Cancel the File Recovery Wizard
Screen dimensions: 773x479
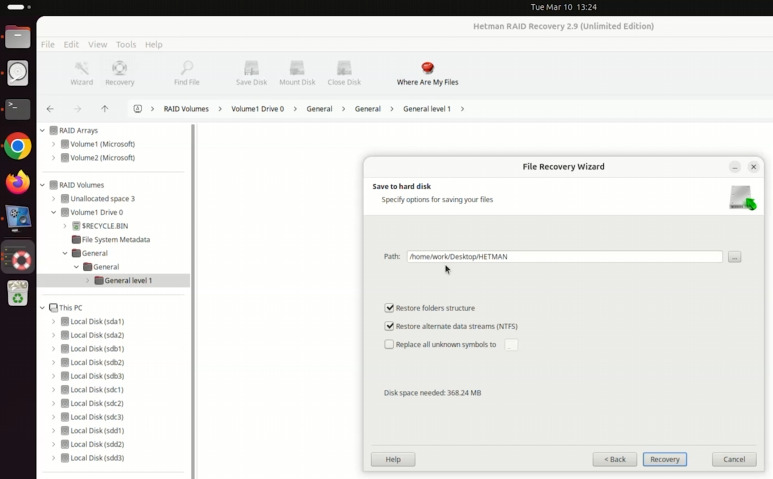[734, 459]
